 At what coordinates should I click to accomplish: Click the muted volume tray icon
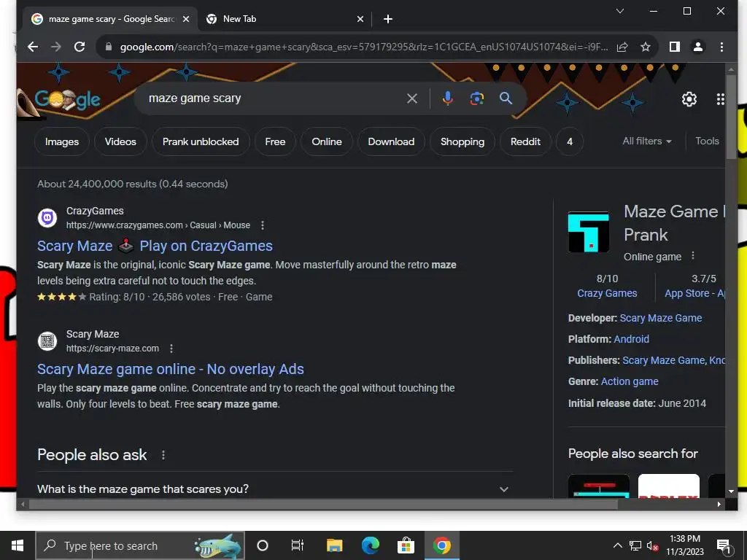point(652,545)
